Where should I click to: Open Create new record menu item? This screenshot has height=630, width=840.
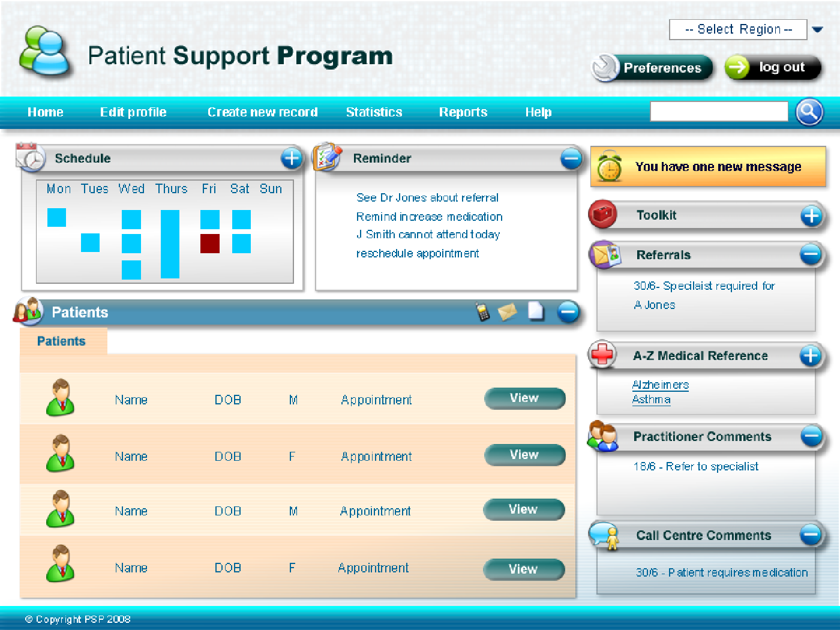[x=262, y=112]
